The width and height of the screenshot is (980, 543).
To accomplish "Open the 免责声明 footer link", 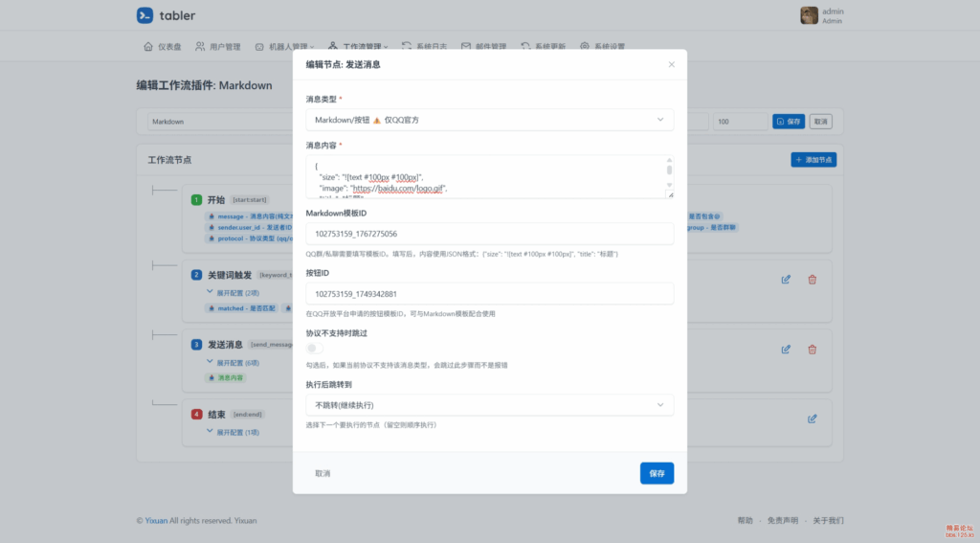I will pyautogui.click(x=783, y=520).
